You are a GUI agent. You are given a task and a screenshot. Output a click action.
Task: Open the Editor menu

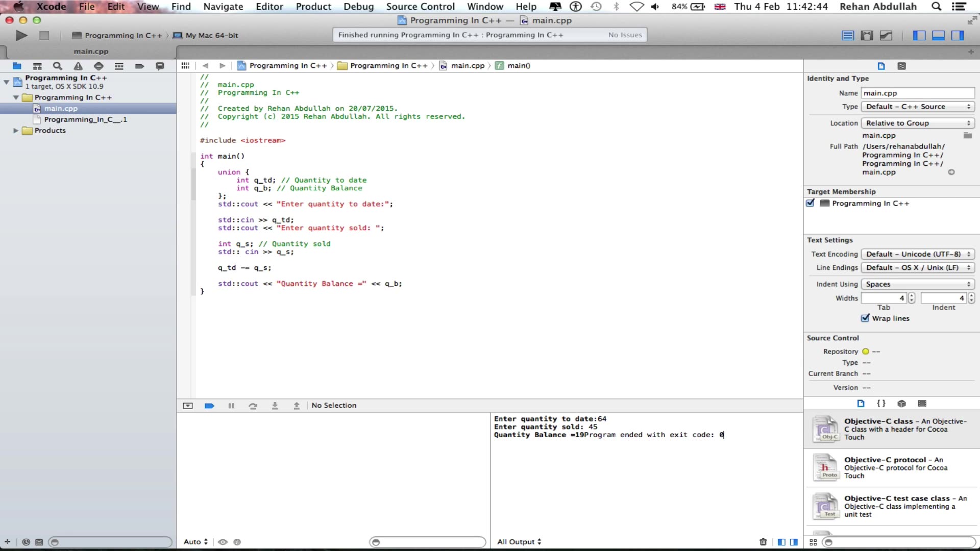(x=269, y=7)
